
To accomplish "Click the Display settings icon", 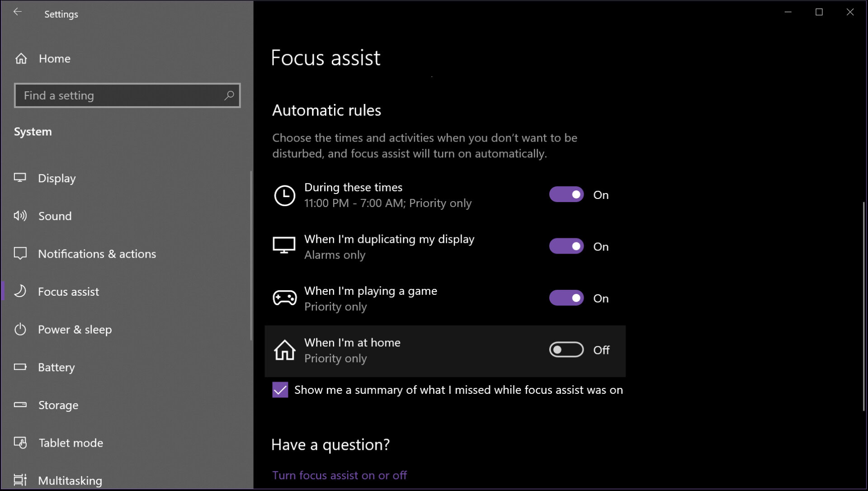I will [x=20, y=178].
